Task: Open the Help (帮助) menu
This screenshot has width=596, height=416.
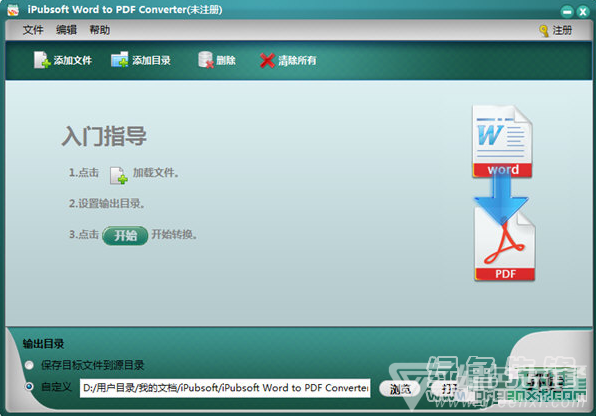Action: click(100, 30)
